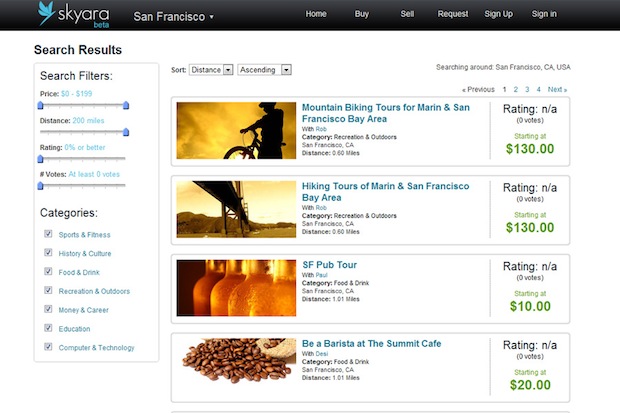This screenshot has width=620, height=413.
Task: Click the Sign Up link
Action: 498,14
